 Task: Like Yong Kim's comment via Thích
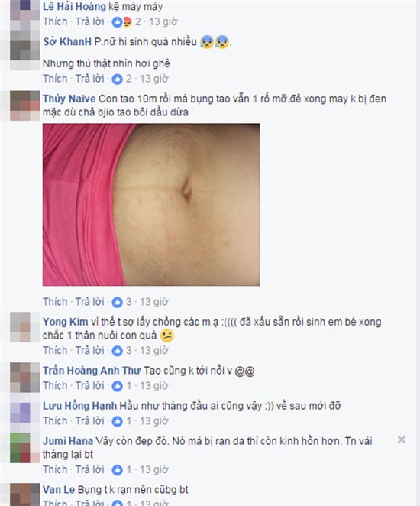[x=55, y=351]
